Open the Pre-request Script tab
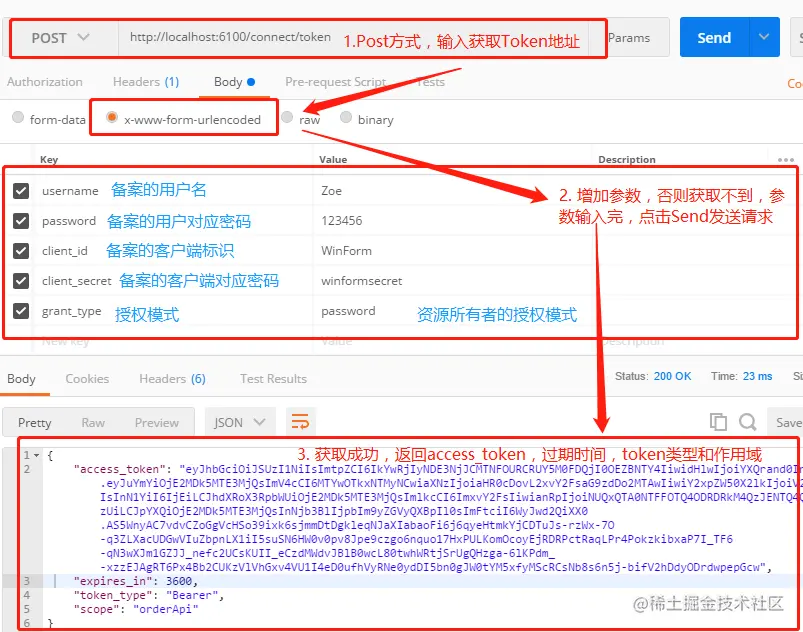803x632 pixels. 335,82
